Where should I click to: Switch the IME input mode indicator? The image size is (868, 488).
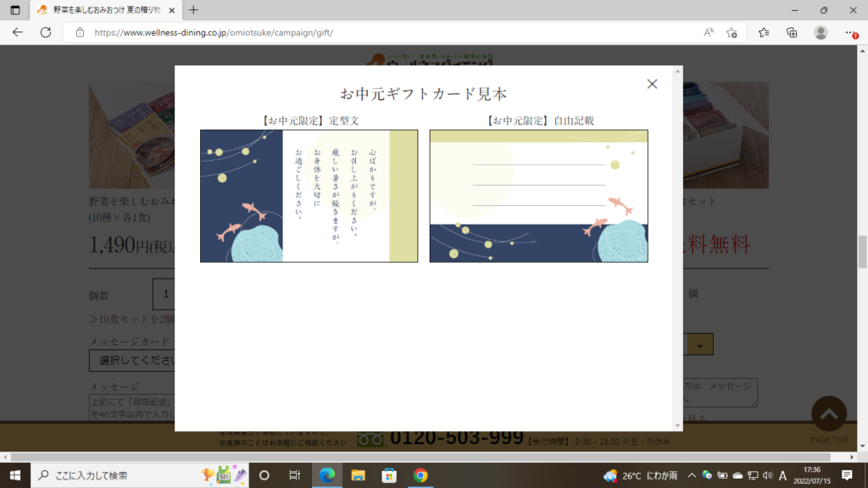pyautogui.click(x=782, y=475)
